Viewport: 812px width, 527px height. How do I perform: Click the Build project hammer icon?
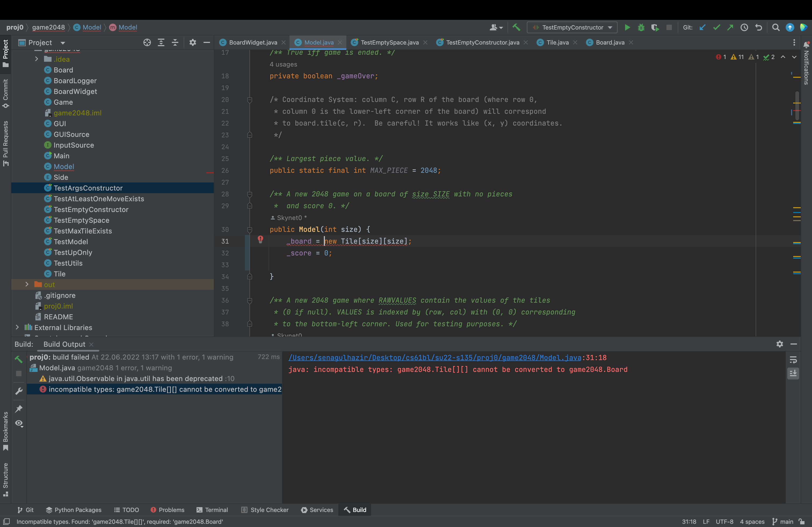point(516,27)
